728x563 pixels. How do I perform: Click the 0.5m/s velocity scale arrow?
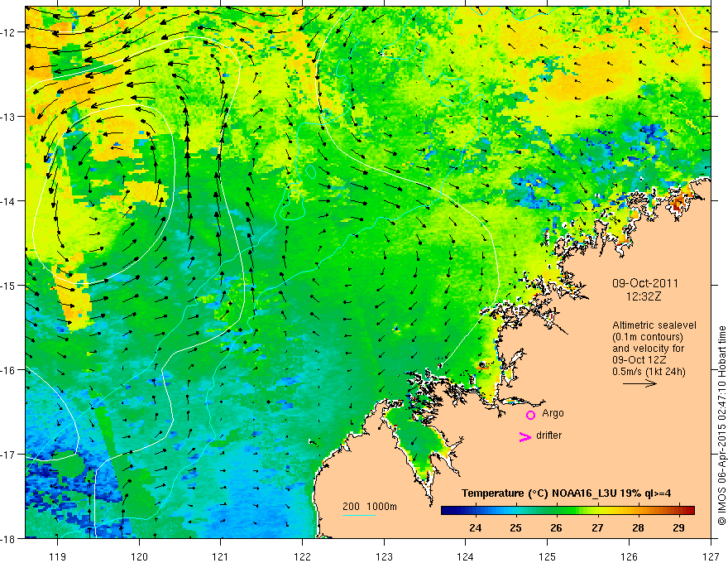coord(639,383)
